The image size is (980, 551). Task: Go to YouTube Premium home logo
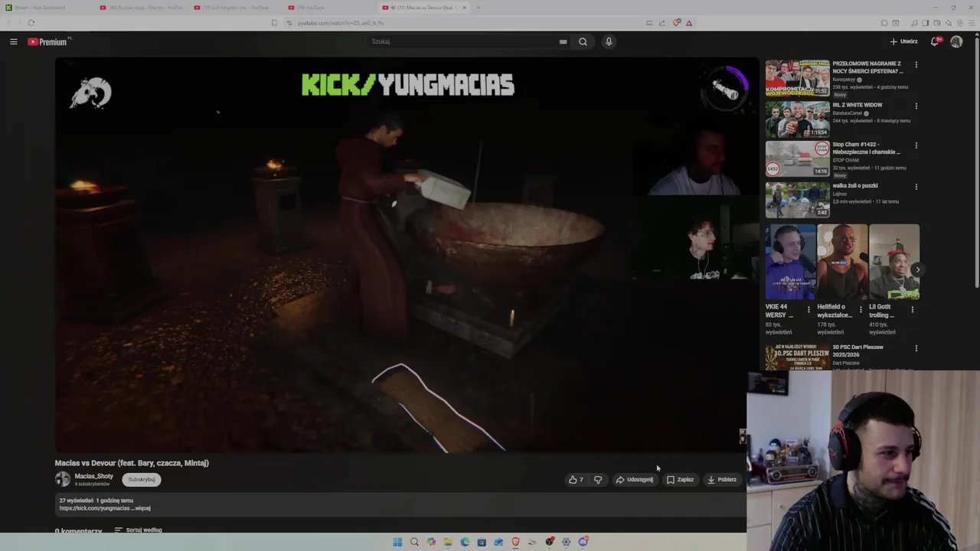49,41
